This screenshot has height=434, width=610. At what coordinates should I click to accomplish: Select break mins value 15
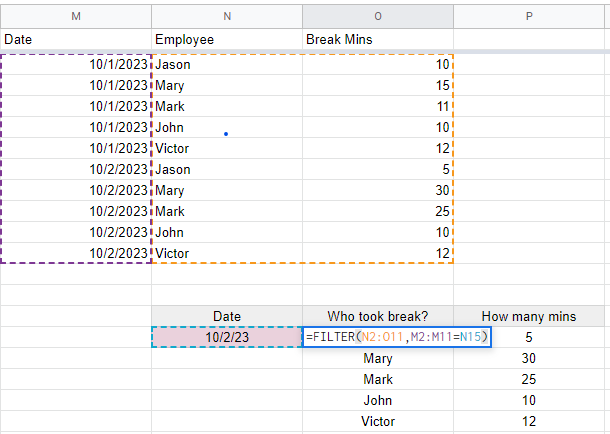[378, 85]
